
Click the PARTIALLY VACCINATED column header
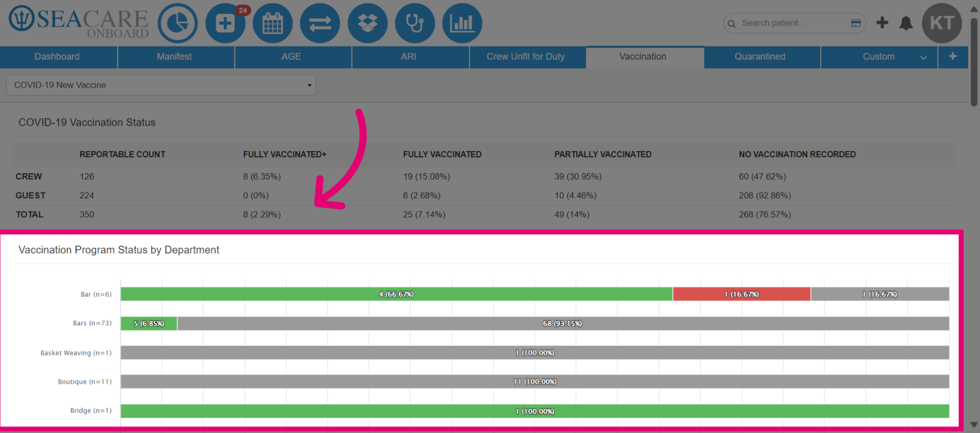pyautogui.click(x=603, y=154)
